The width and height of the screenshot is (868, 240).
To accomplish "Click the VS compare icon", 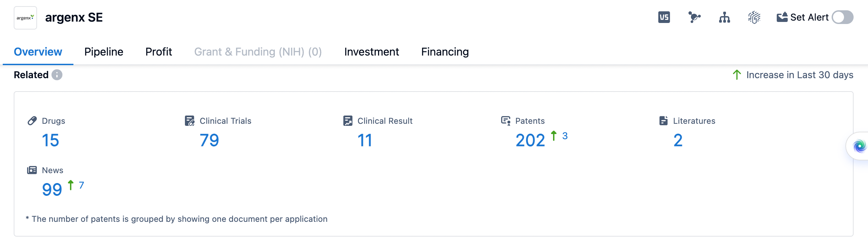I will point(664,17).
